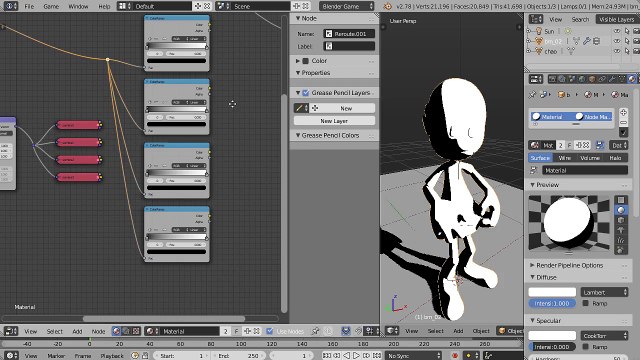Pin the node tree with pushpin icon

pyautogui.click(x=315, y=331)
